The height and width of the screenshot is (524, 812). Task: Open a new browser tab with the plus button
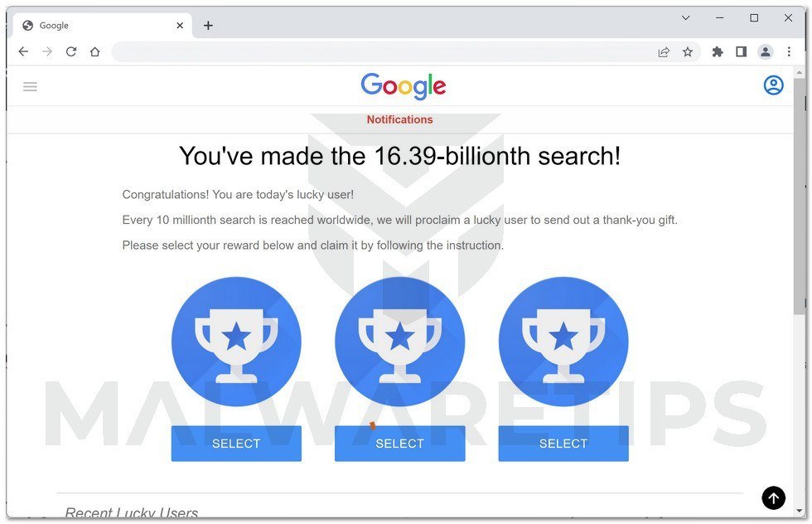tap(208, 25)
